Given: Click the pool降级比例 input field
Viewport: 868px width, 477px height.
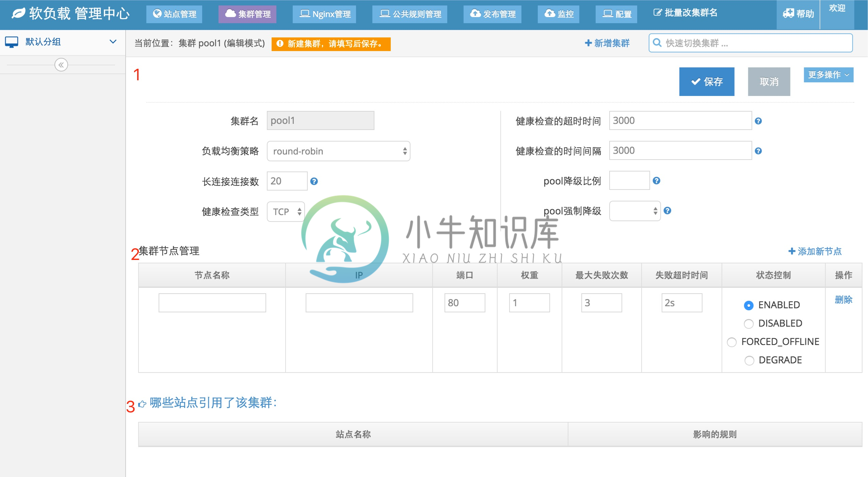Looking at the screenshot, I should [629, 180].
